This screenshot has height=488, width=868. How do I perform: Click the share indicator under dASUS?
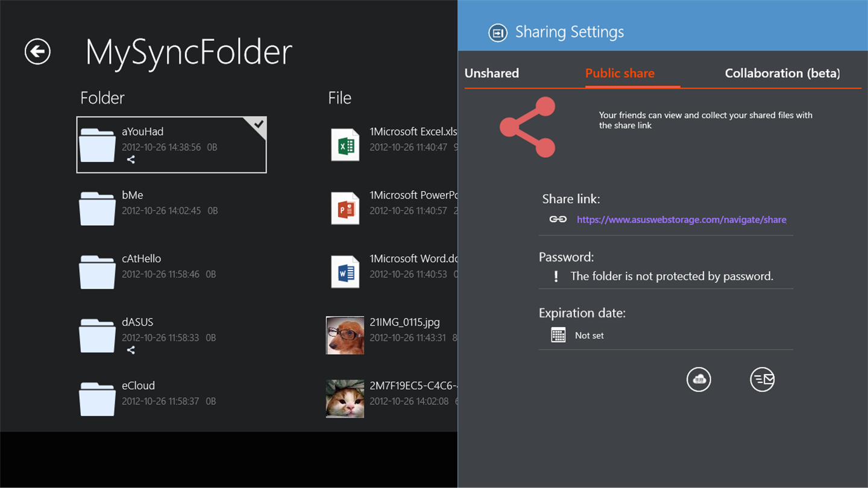[x=131, y=350]
